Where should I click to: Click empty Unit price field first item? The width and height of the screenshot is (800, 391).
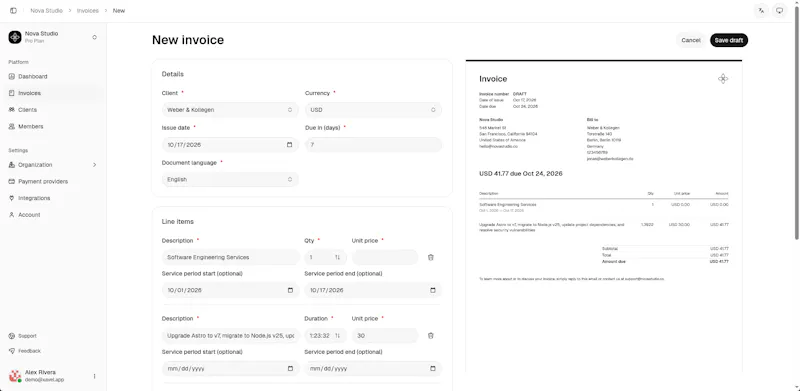tap(385, 257)
